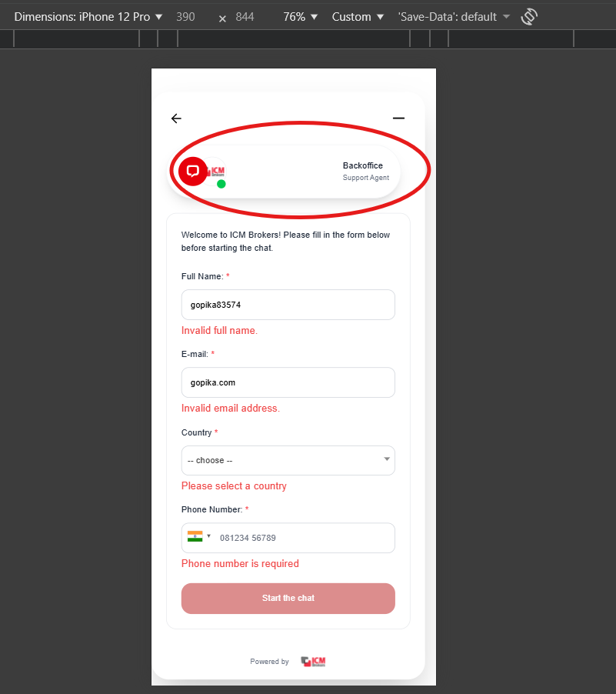Minimize the chat widget with dash icon
This screenshot has width=616, height=694.
[398, 118]
